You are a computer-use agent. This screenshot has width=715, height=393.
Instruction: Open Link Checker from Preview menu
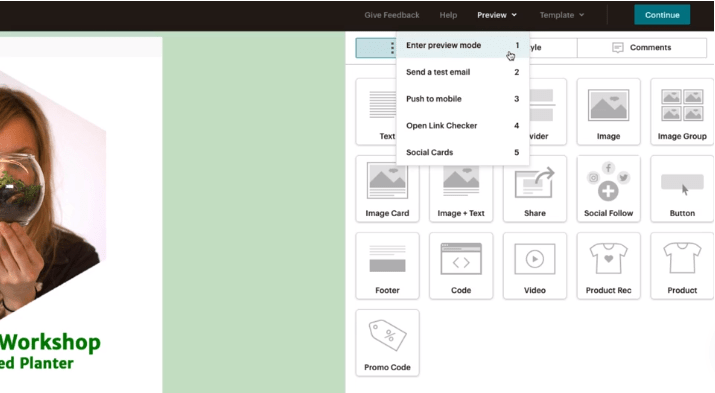[x=462, y=125]
